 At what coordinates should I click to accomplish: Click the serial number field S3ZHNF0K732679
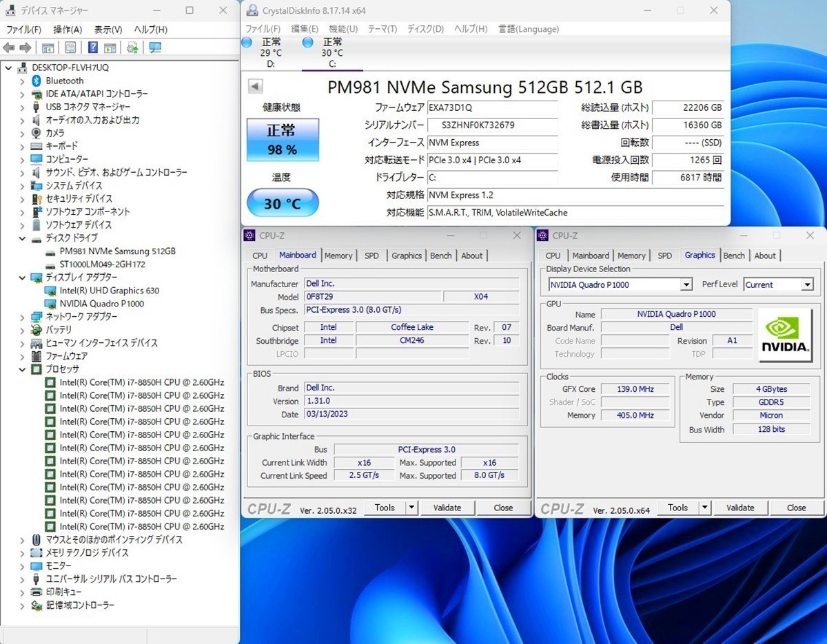point(492,125)
